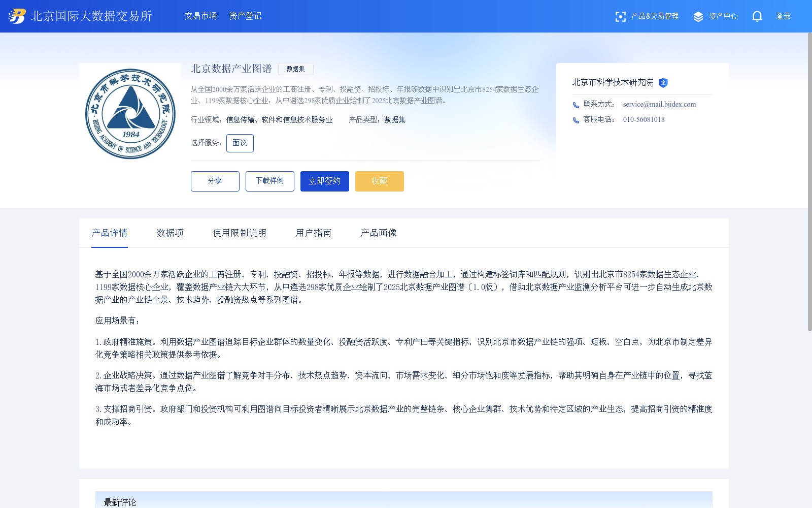Switch to the 用户指南 tab
This screenshot has height=508, width=812.
click(314, 233)
